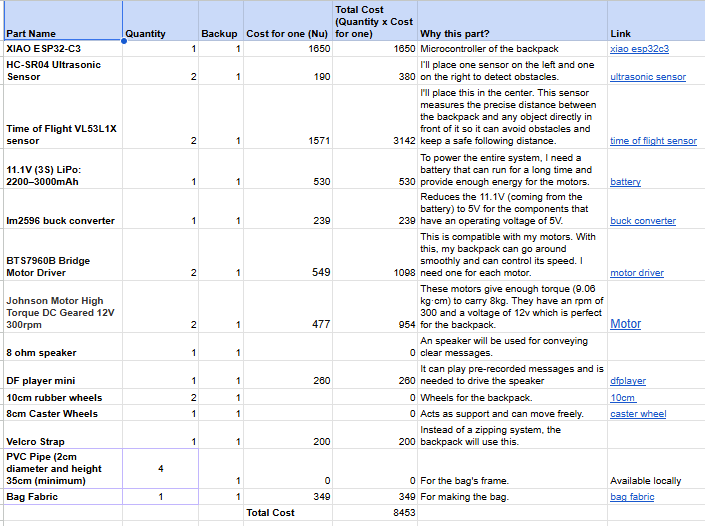Viewport: 705px width, 526px height.
Task: Select the Cost for one (Nu) header
Action: tap(288, 21)
